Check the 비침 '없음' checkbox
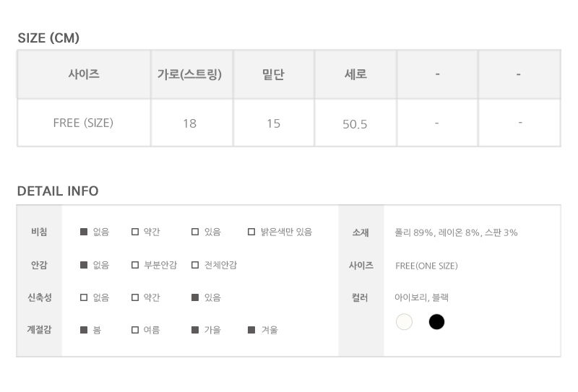Viewport: 578px width, 392px height. (84, 232)
